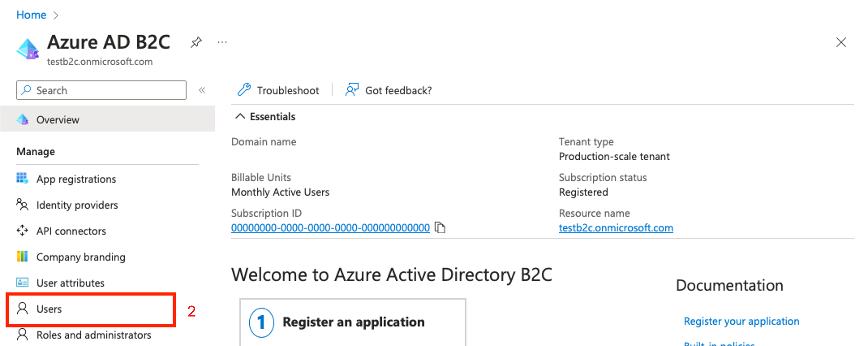868x346 pixels.
Task: Click the Troubleshoot wrench icon
Action: coord(242,90)
